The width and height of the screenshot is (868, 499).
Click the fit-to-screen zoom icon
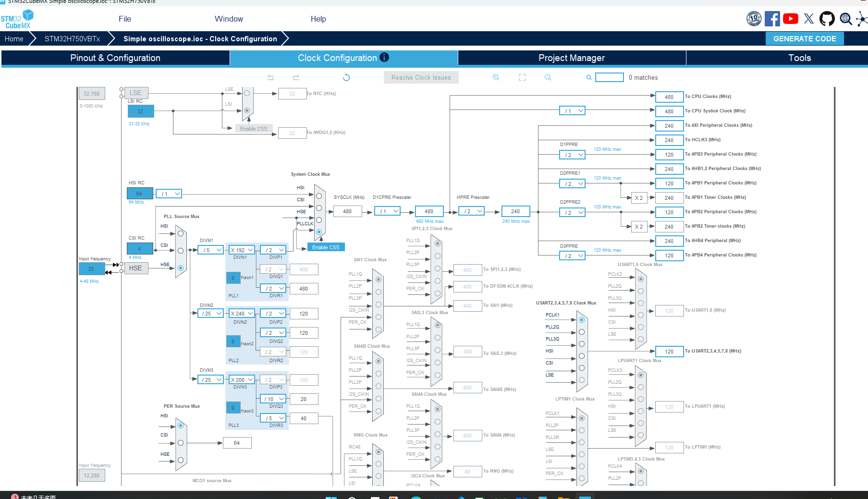pyautogui.click(x=522, y=77)
